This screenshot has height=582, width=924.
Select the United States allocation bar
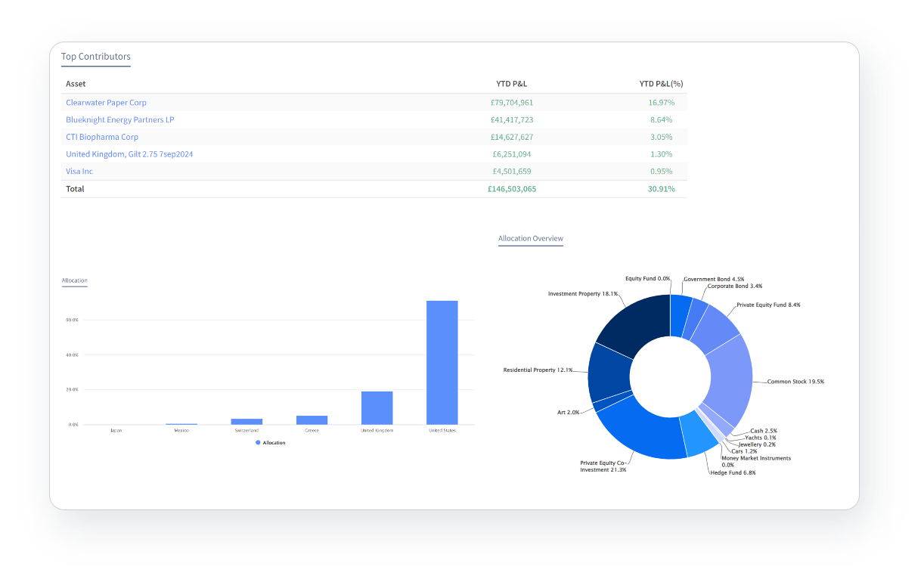click(x=442, y=363)
